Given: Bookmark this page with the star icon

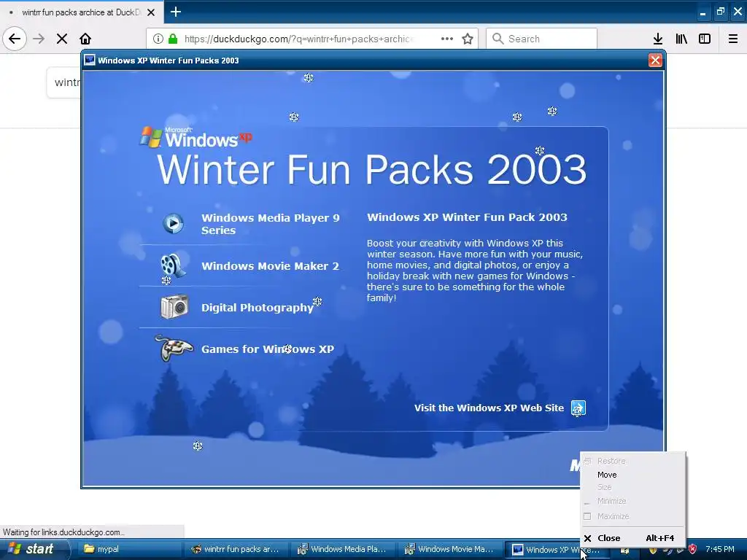Looking at the screenshot, I should (x=468, y=39).
